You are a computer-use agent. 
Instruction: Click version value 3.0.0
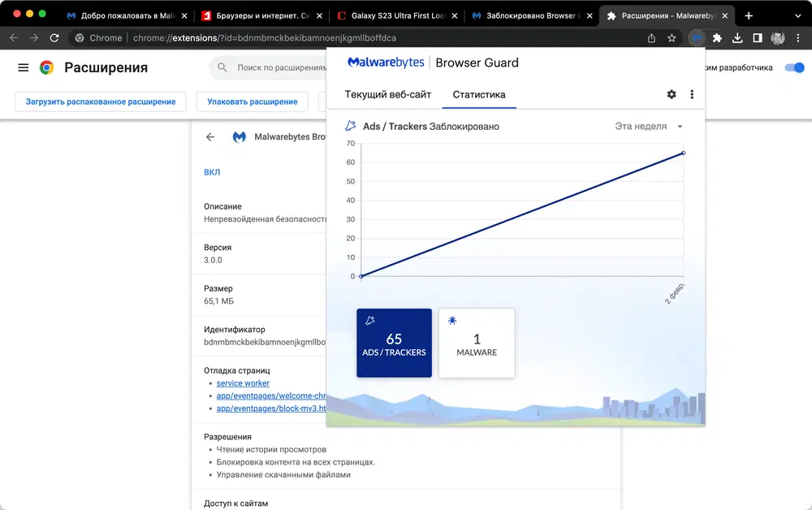213,260
